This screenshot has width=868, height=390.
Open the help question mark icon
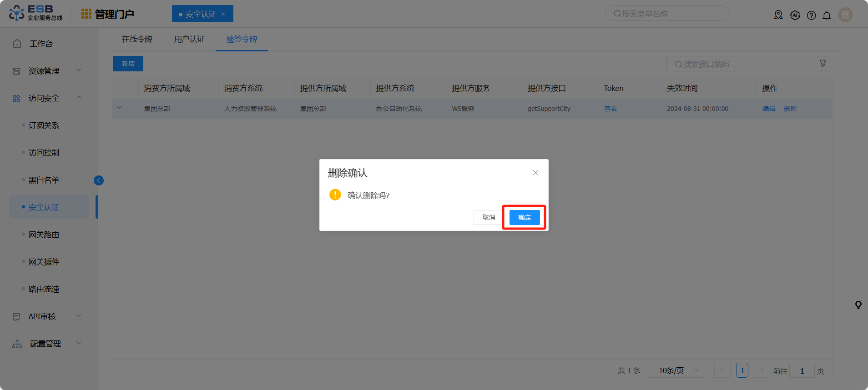click(x=811, y=15)
